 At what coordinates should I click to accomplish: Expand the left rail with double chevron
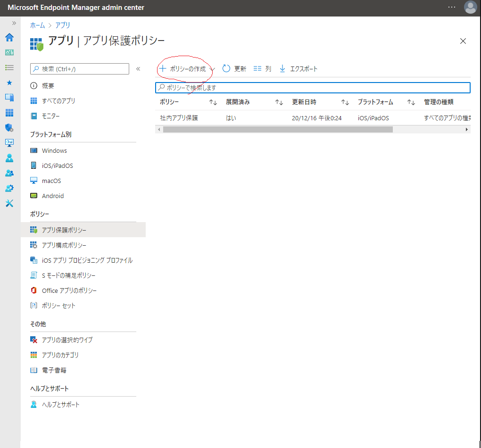14,23
